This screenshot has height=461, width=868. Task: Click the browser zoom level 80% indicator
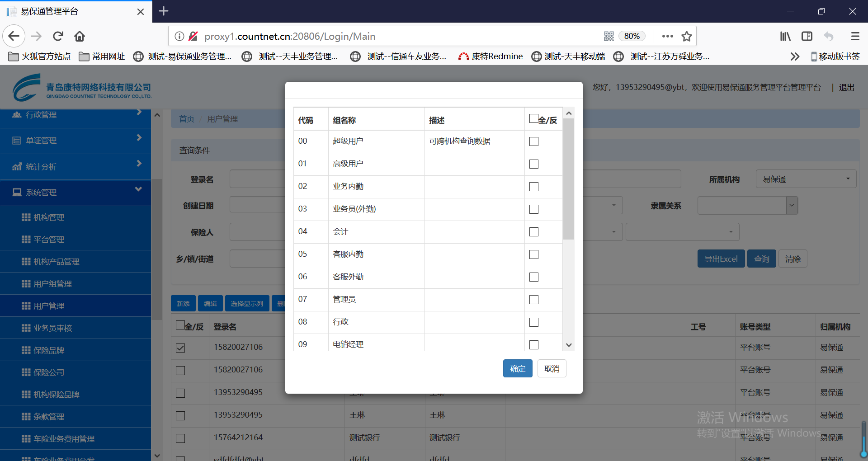coord(632,36)
